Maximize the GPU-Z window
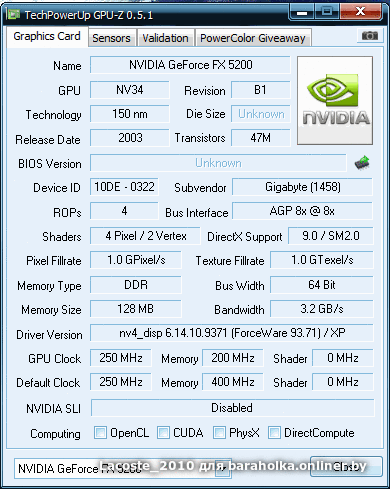Image resolution: width=390 pixels, height=489 pixels. (x=327, y=12)
